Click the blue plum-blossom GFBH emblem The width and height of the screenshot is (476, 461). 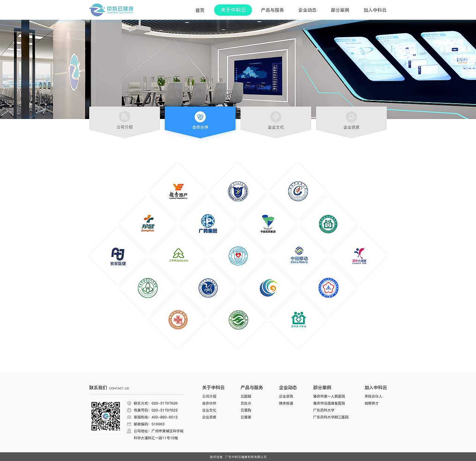[x=328, y=288]
